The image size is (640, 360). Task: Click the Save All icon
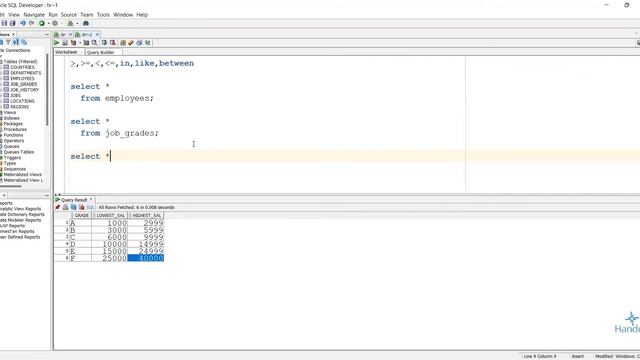(x=13, y=23)
